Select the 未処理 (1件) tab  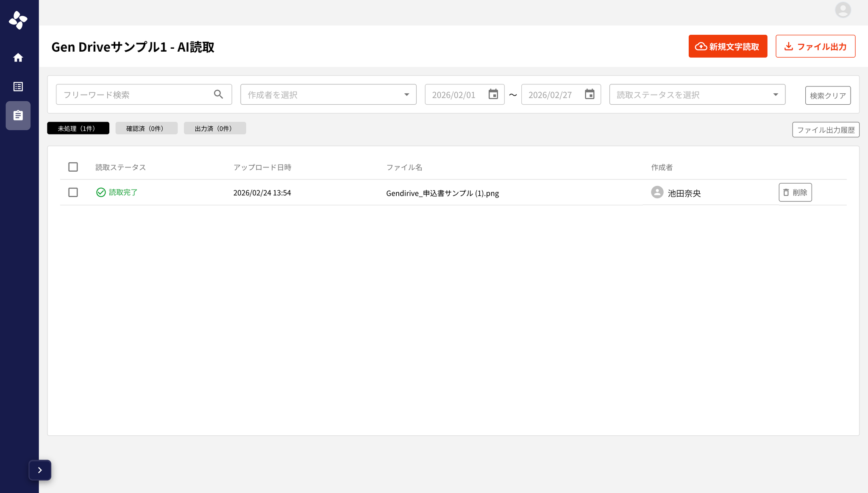78,128
